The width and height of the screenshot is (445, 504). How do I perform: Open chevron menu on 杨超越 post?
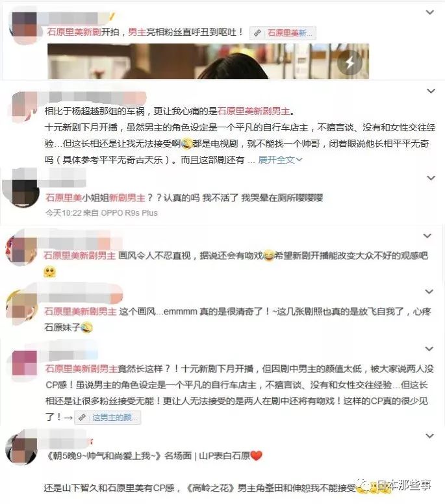(x=431, y=91)
